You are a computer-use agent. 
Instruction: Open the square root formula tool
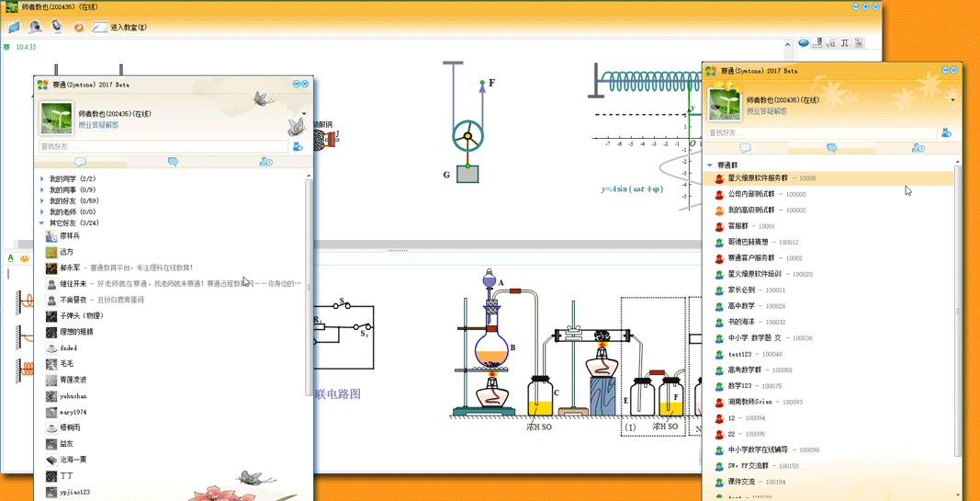click(830, 43)
